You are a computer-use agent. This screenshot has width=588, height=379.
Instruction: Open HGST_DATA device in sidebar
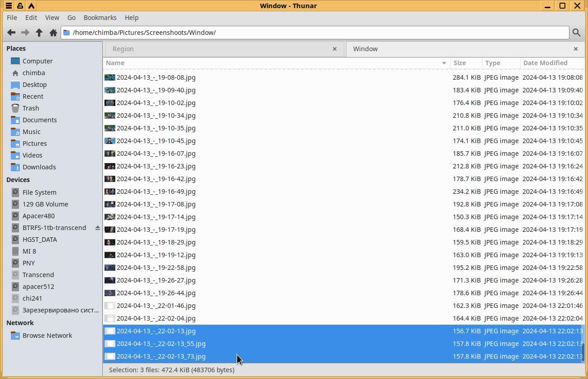pyautogui.click(x=40, y=240)
